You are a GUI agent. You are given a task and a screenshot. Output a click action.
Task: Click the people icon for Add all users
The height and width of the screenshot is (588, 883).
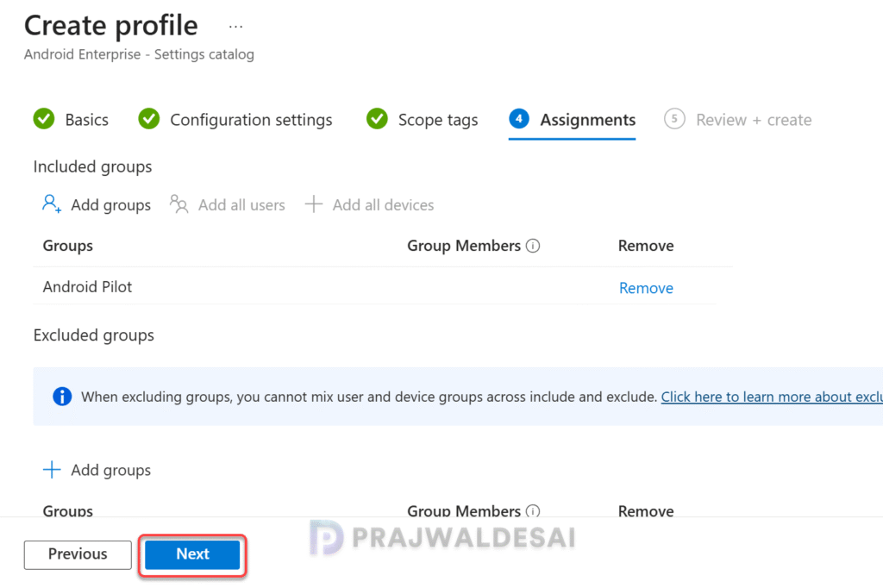[179, 203]
